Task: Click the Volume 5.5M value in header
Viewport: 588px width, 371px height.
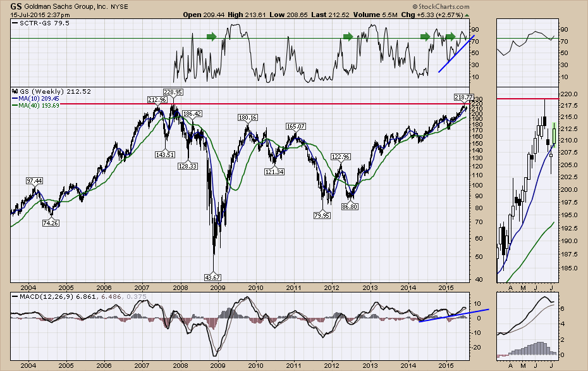Action: coord(375,15)
